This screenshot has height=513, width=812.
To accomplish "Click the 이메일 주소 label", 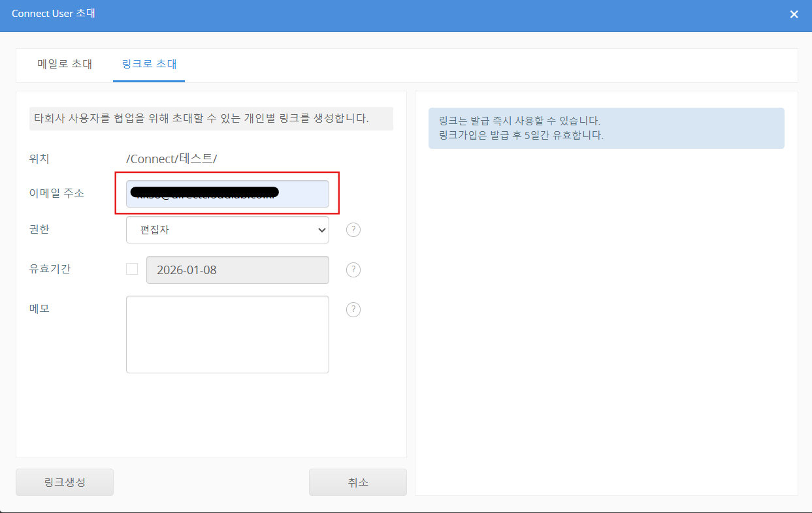I will [56, 193].
